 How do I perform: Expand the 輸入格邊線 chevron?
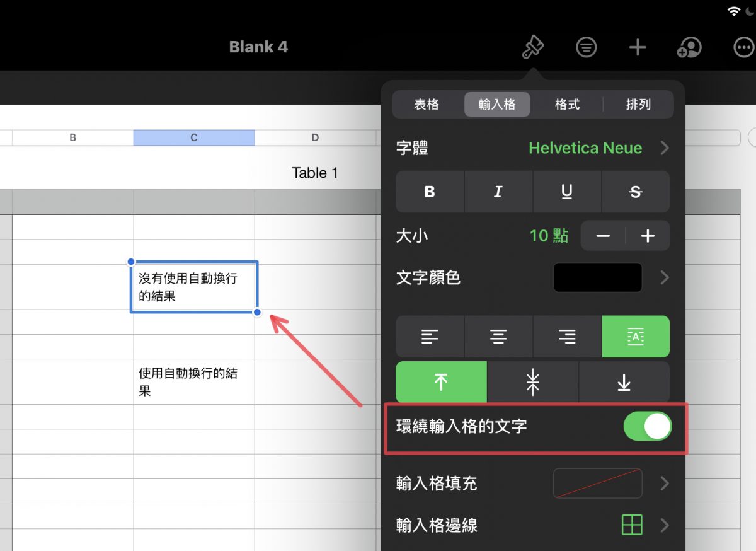click(x=664, y=525)
